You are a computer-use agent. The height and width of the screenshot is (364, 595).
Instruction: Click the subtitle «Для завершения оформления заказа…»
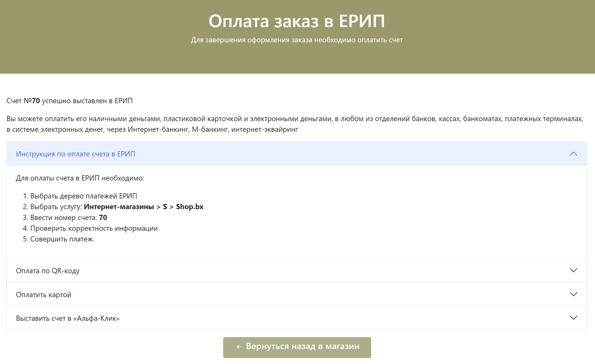click(297, 40)
